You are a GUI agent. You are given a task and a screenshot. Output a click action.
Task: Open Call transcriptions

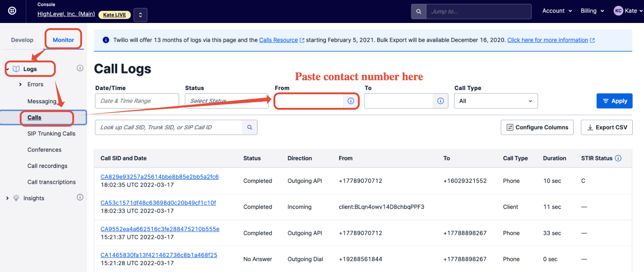click(52, 182)
